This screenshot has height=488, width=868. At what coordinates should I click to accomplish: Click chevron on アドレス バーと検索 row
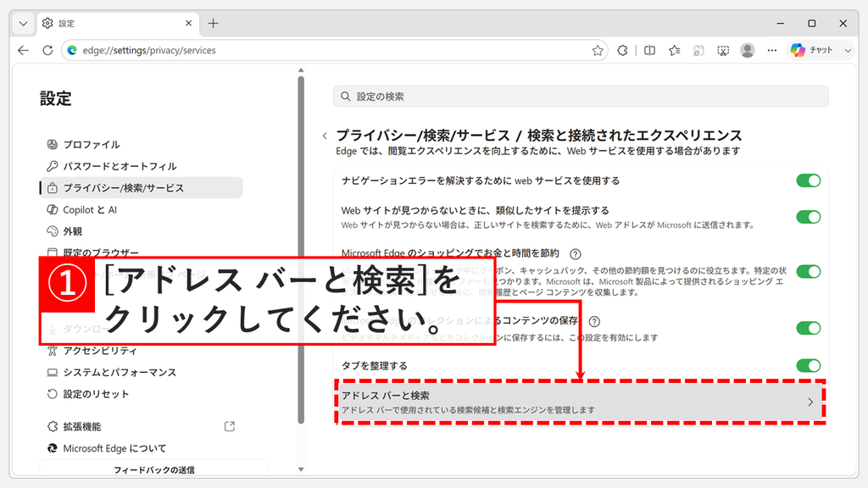tap(810, 402)
